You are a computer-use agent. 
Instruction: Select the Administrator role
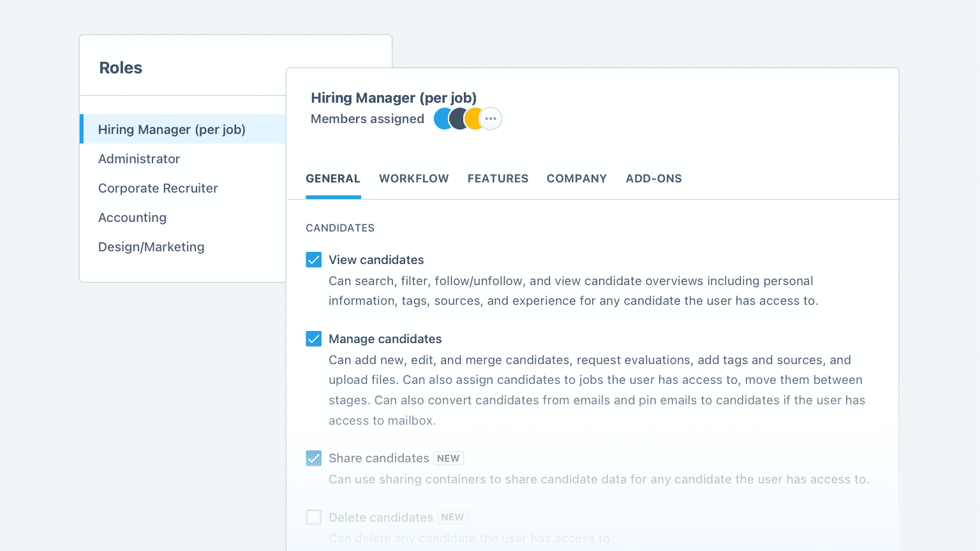pos(139,159)
